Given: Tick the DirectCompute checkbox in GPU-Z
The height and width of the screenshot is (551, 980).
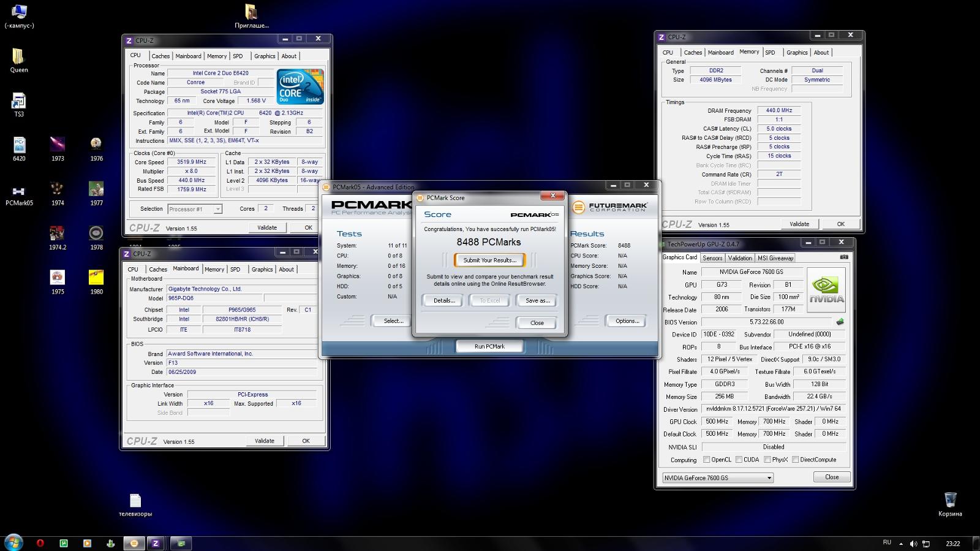Looking at the screenshot, I should click(x=795, y=460).
